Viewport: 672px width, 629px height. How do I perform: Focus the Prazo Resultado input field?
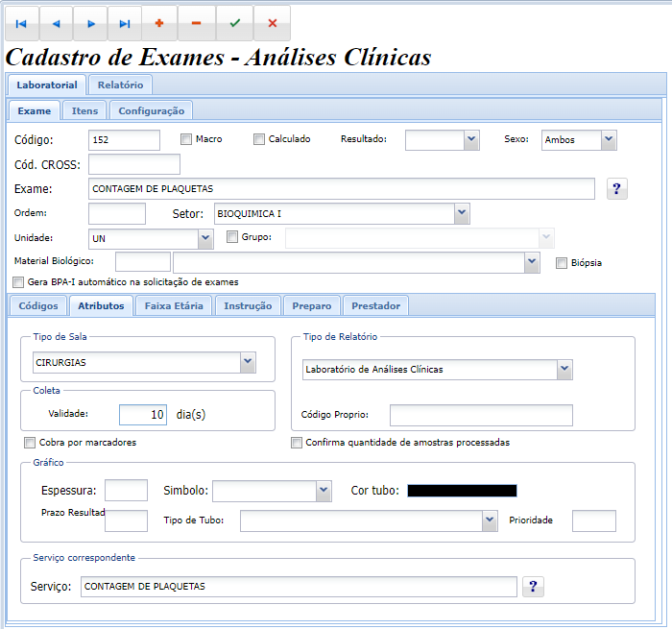126,520
